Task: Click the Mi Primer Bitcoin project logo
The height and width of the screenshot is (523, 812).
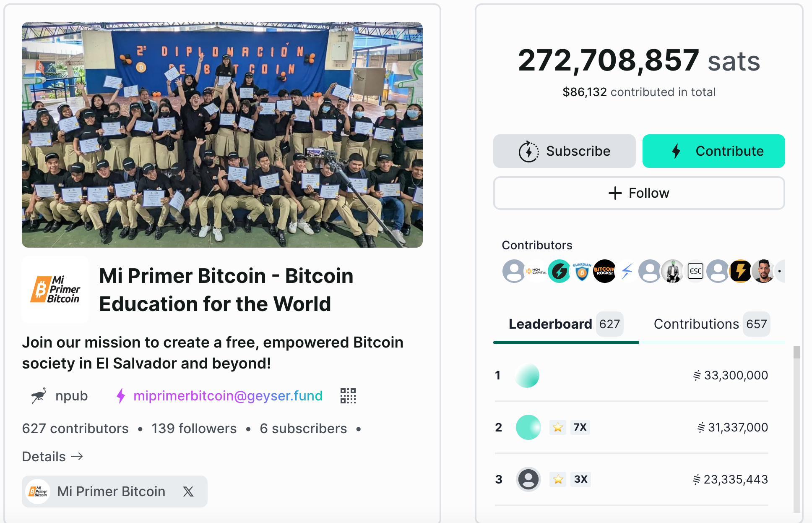Action: click(55, 290)
